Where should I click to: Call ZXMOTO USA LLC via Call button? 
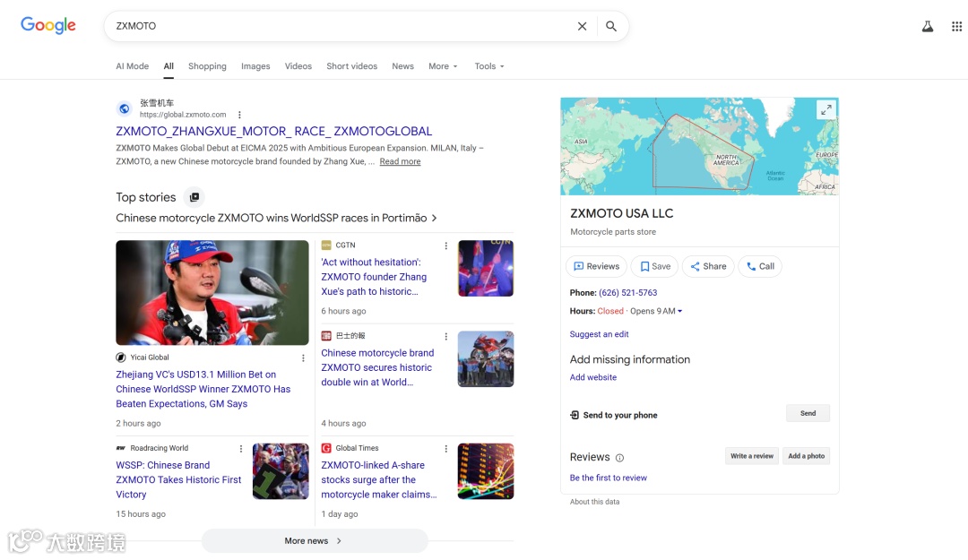pyautogui.click(x=760, y=266)
